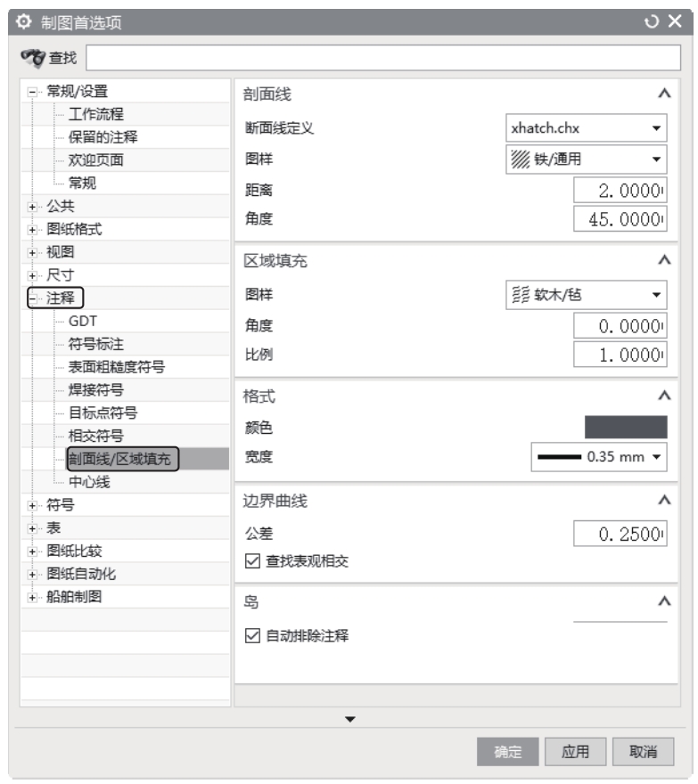Open the 软木/毡 pattern dropdown
The width and height of the screenshot is (698, 784).
[x=586, y=295]
